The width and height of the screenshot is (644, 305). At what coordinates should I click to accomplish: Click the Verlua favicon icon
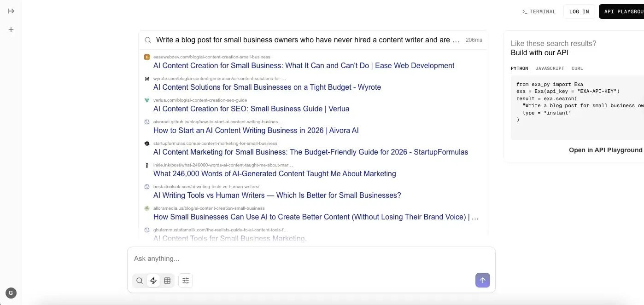click(x=147, y=100)
